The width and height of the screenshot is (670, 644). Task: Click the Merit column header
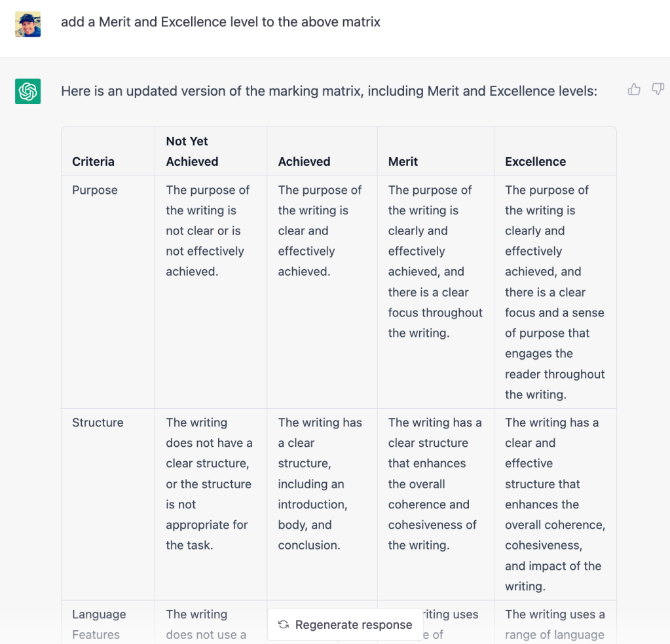[x=403, y=161]
